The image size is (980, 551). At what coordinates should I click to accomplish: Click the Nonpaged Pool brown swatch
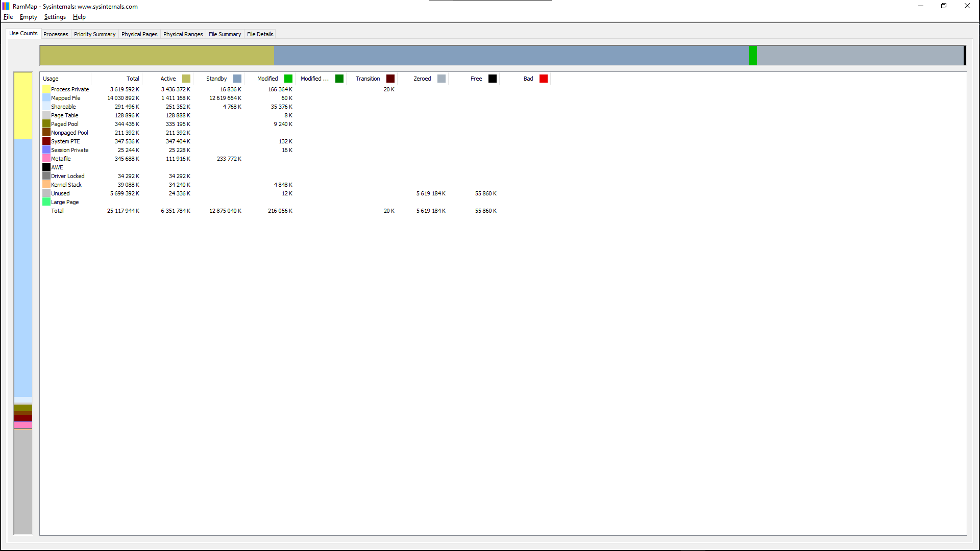46,133
